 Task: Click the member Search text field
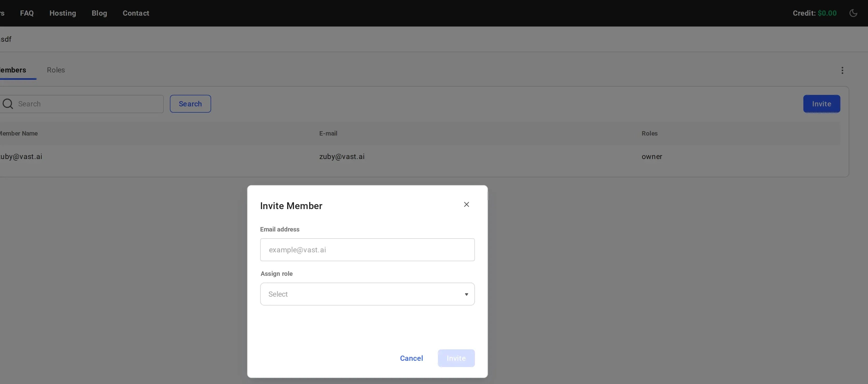82,104
